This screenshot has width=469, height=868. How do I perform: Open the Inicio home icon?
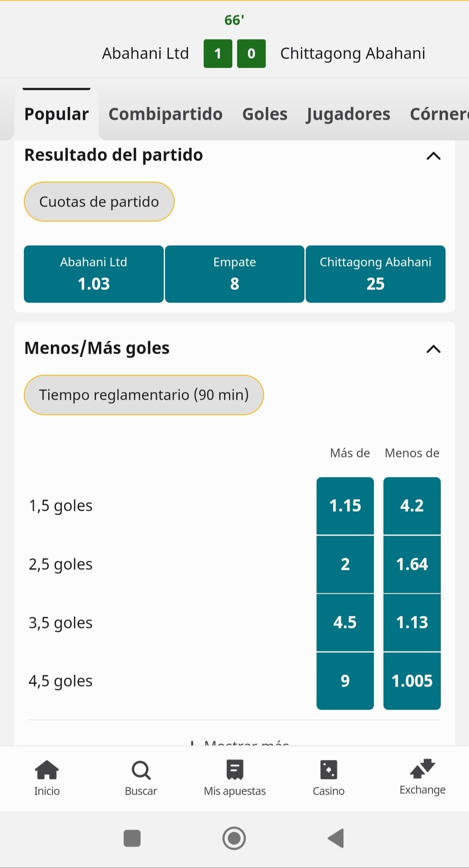point(47,770)
